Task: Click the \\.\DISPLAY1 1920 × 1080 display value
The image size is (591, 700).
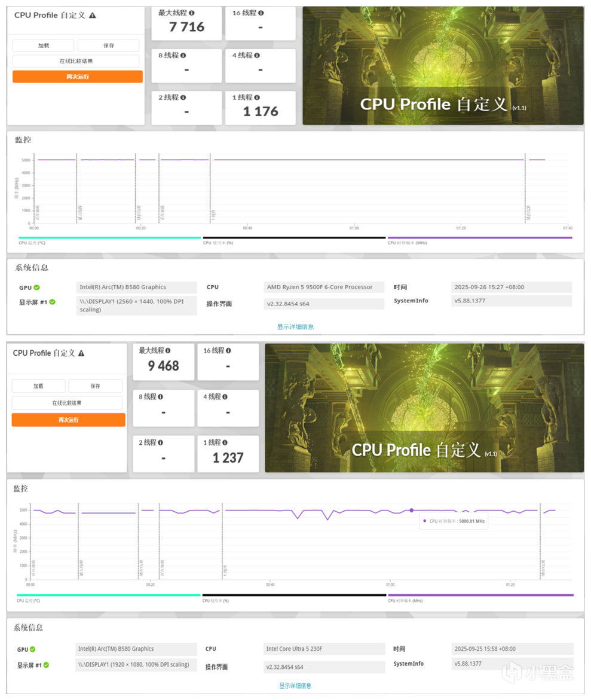Action: click(136, 665)
